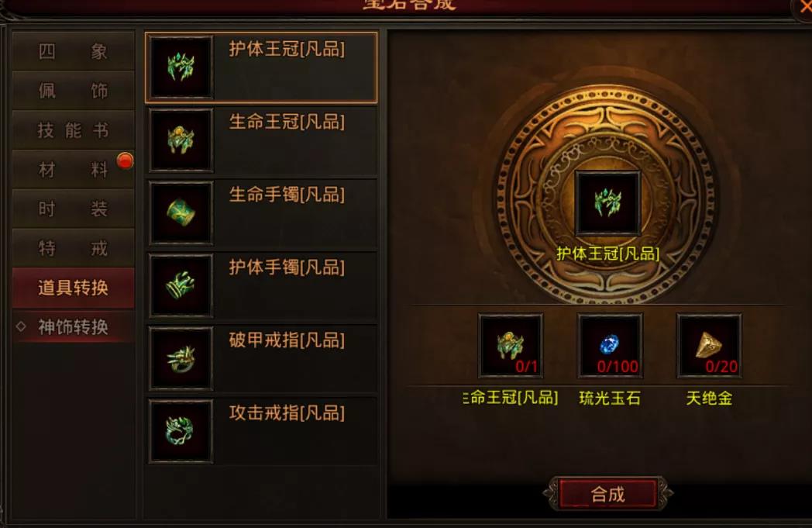Click the 生命王冠 material slot showing 0/1
Image resolution: width=812 pixels, height=528 pixels.
511,346
